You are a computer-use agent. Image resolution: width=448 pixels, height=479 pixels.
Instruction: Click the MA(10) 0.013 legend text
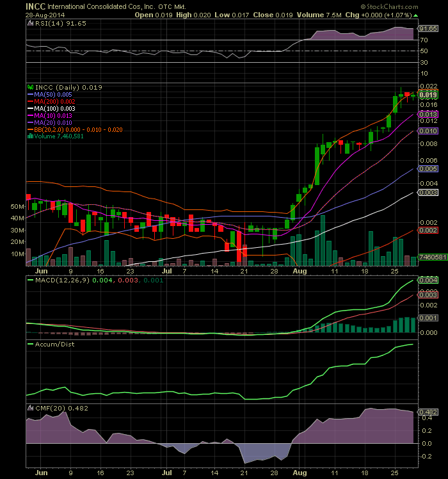tap(53, 115)
